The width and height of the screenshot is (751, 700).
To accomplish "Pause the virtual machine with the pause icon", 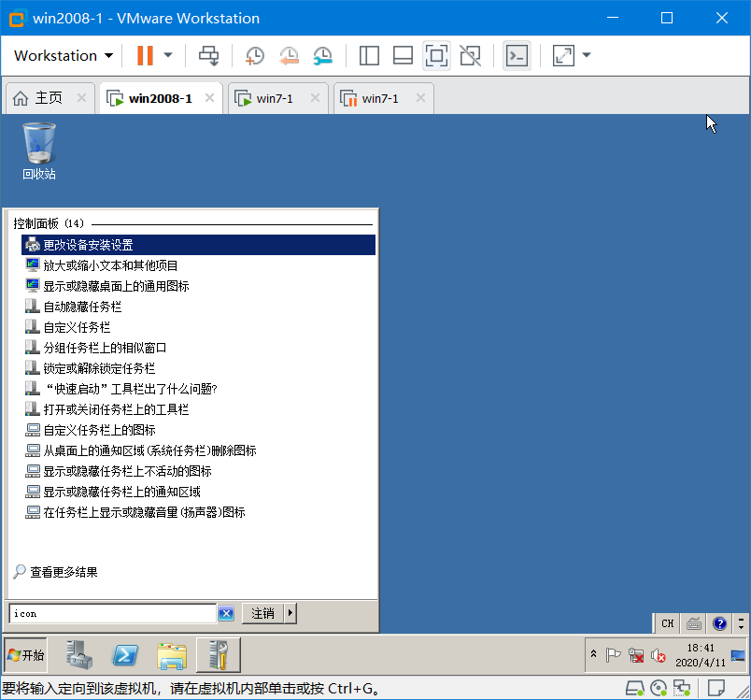I will (145, 55).
